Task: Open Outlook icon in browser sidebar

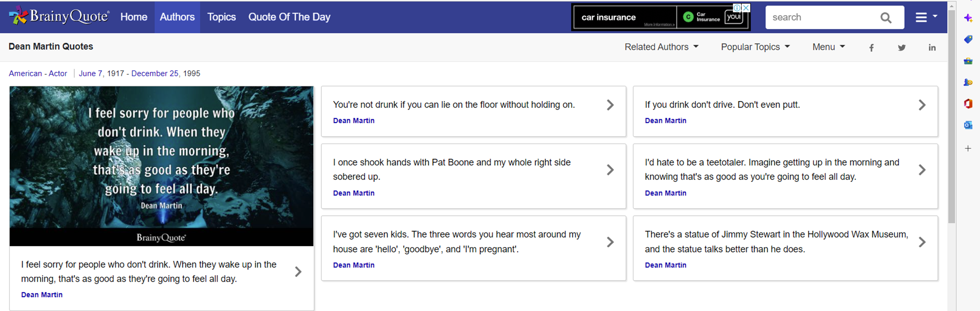Action: (968, 125)
